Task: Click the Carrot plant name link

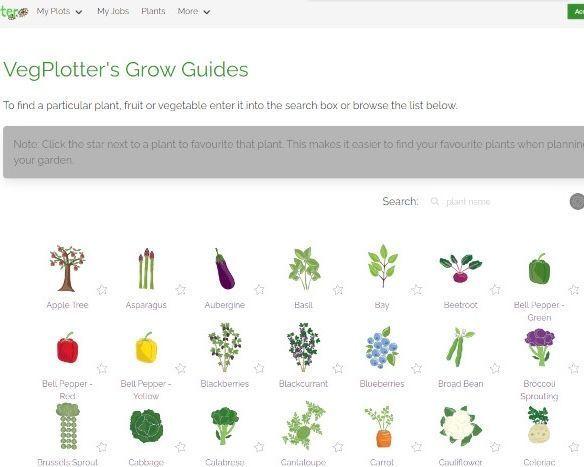Action: tap(382, 462)
